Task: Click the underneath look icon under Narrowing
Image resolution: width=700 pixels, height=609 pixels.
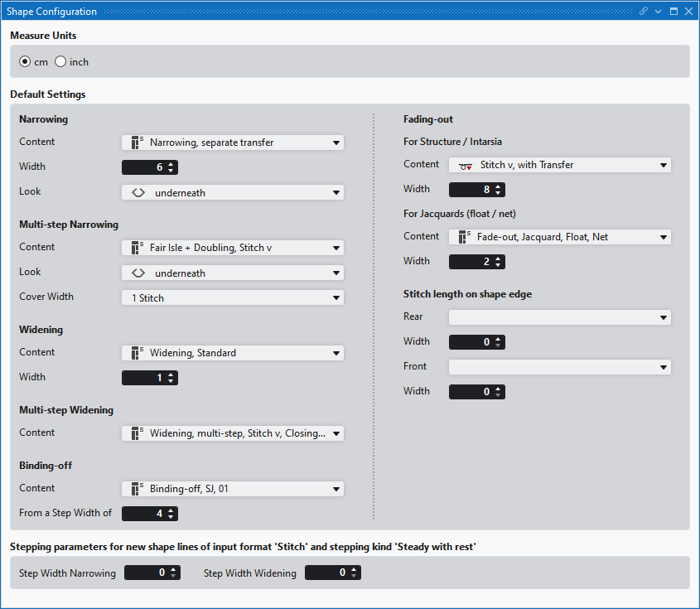Action: point(138,192)
